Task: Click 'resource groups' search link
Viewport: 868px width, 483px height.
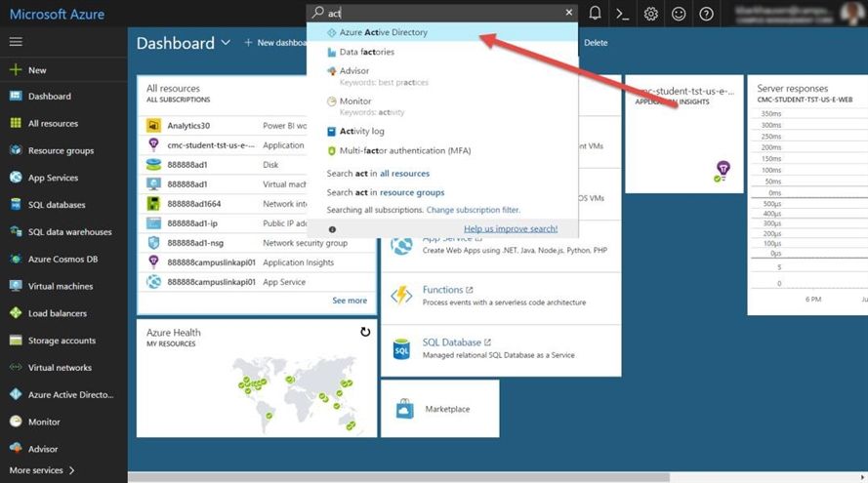Action: tap(412, 192)
